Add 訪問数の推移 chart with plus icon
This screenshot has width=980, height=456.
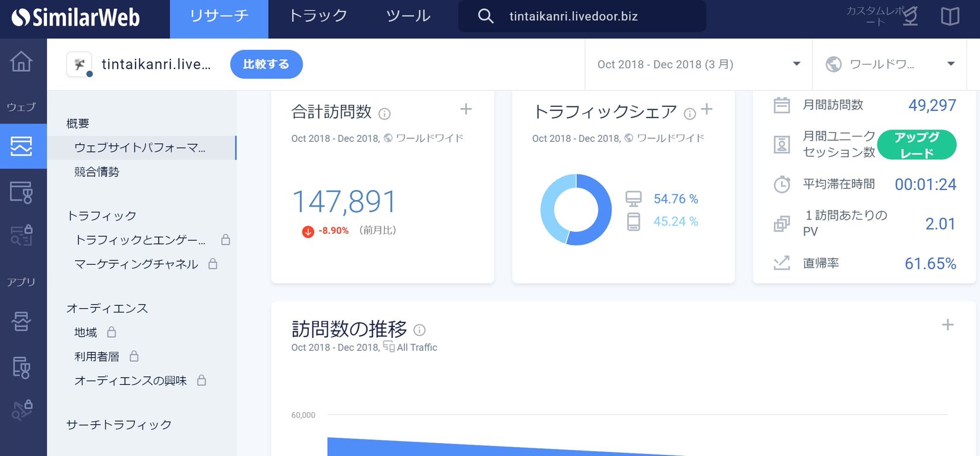pos(948,325)
